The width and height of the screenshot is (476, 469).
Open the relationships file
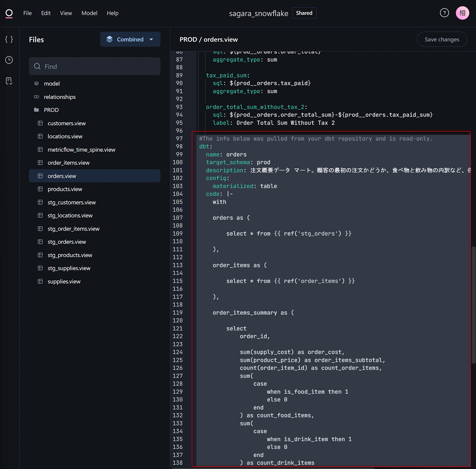(95, 97)
